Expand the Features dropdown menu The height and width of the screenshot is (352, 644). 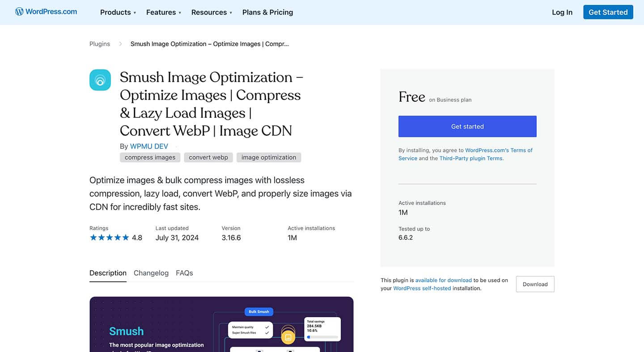tap(164, 13)
